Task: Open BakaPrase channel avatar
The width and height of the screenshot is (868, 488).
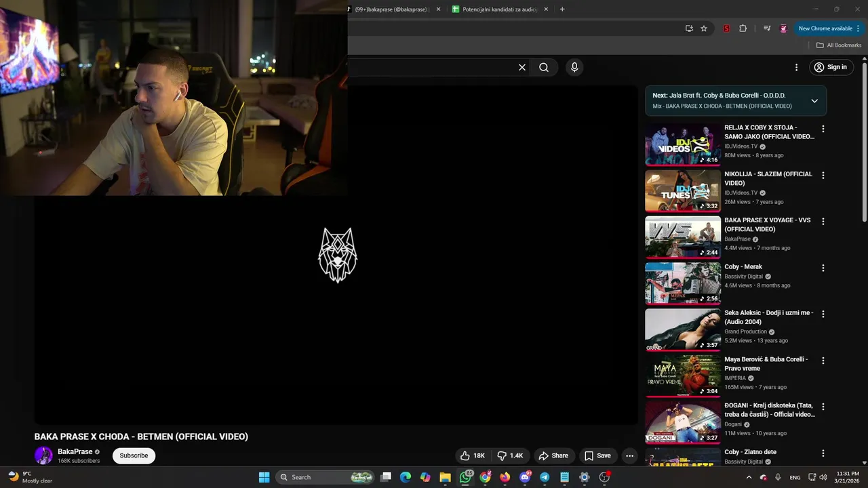Action: pos(43,455)
